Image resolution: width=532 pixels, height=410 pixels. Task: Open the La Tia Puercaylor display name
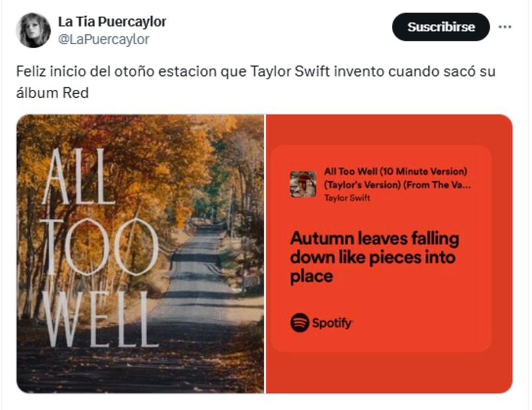112,22
